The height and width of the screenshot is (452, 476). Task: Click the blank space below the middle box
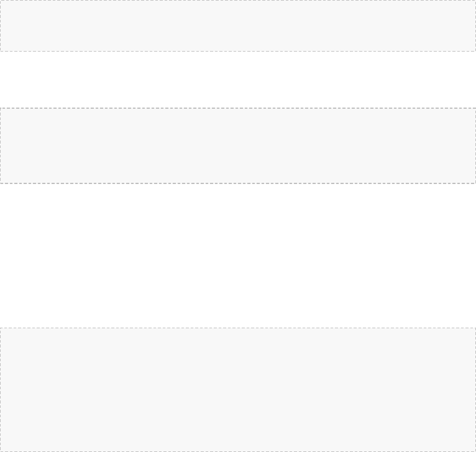pyautogui.click(x=238, y=255)
